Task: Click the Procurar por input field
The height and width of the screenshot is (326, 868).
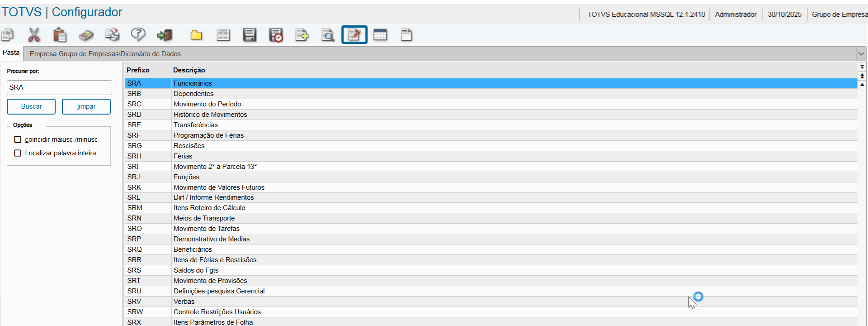Action: 59,87
